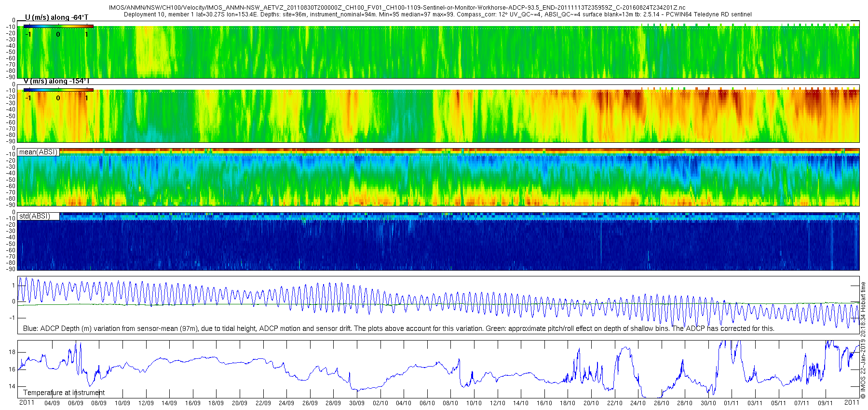This screenshot has width=868, height=410.
Task: Click the 2011 year label at bottom left
Action: click(x=27, y=402)
